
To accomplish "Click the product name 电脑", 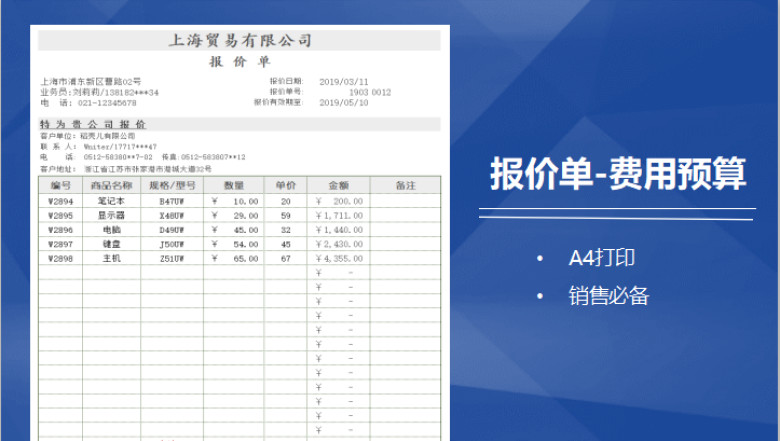I will [111, 230].
